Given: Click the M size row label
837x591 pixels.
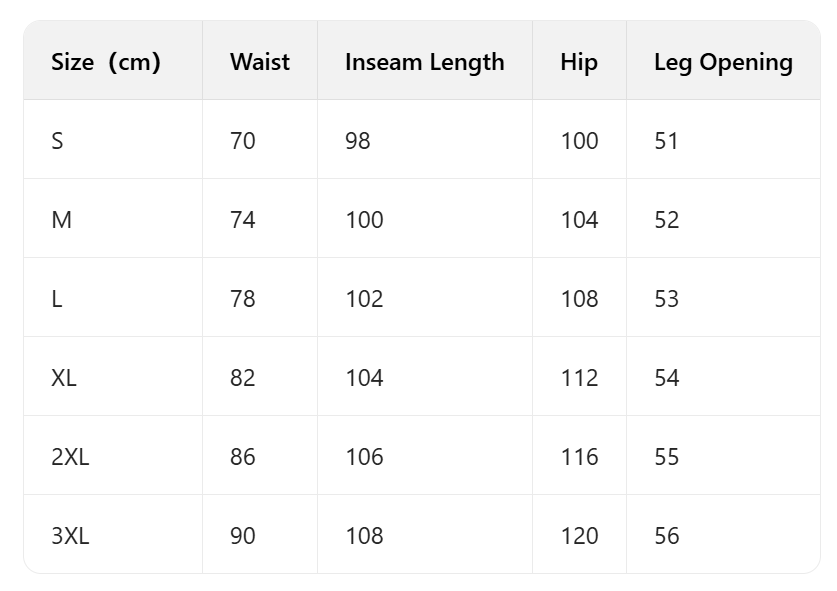Looking at the screenshot, I should coord(61,220).
